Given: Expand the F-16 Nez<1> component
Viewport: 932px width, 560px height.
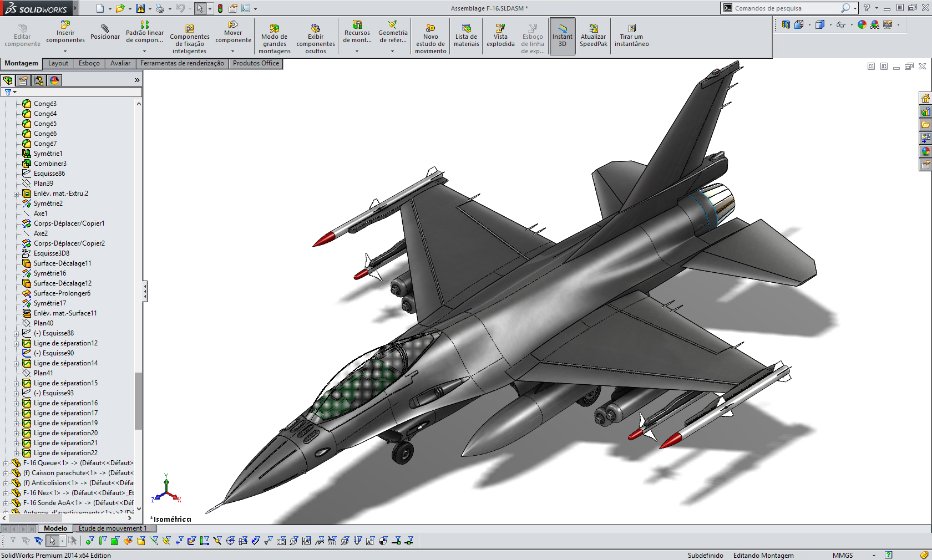Looking at the screenshot, I should pyautogui.click(x=6, y=493).
